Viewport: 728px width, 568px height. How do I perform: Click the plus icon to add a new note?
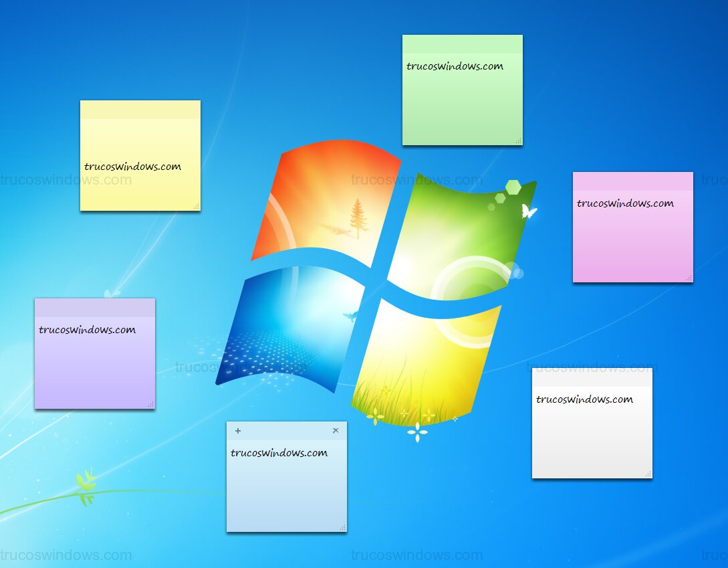[238, 431]
